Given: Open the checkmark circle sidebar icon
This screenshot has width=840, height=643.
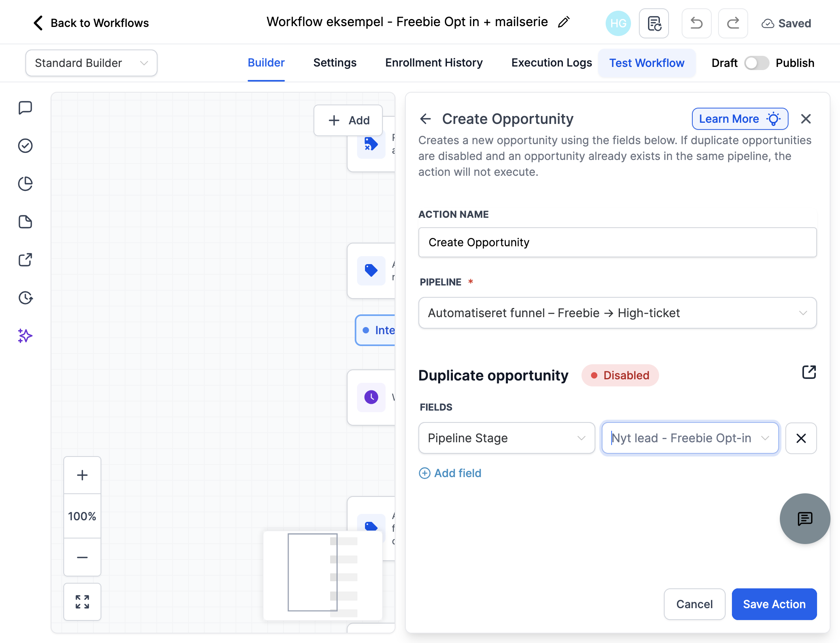Looking at the screenshot, I should pos(25,146).
